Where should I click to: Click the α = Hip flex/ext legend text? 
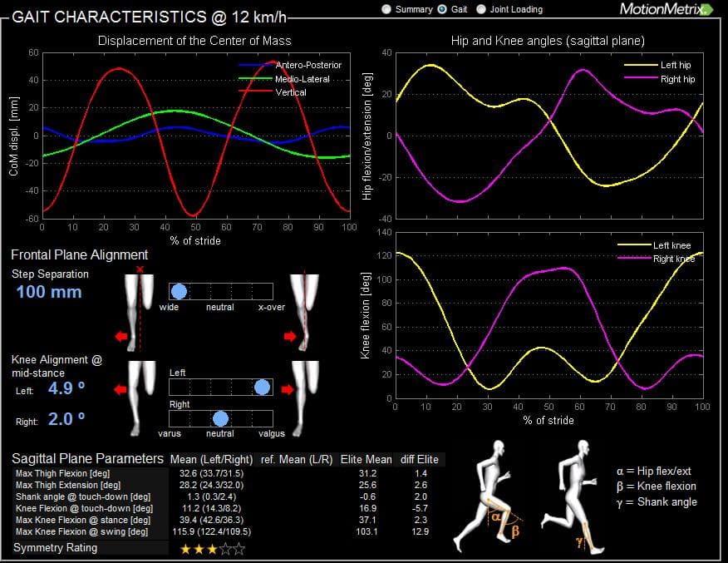tap(654, 471)
